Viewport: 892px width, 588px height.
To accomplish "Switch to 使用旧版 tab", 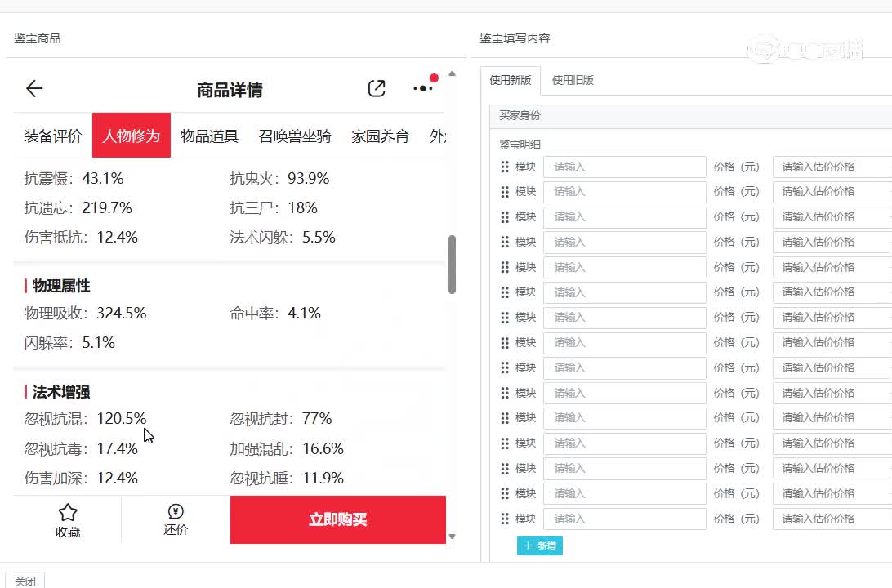I will click(x=573, y=80).
